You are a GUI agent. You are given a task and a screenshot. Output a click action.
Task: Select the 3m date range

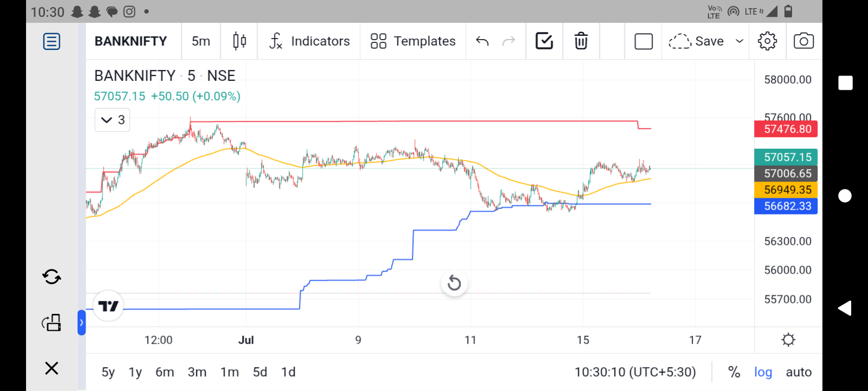coord(197,372)
